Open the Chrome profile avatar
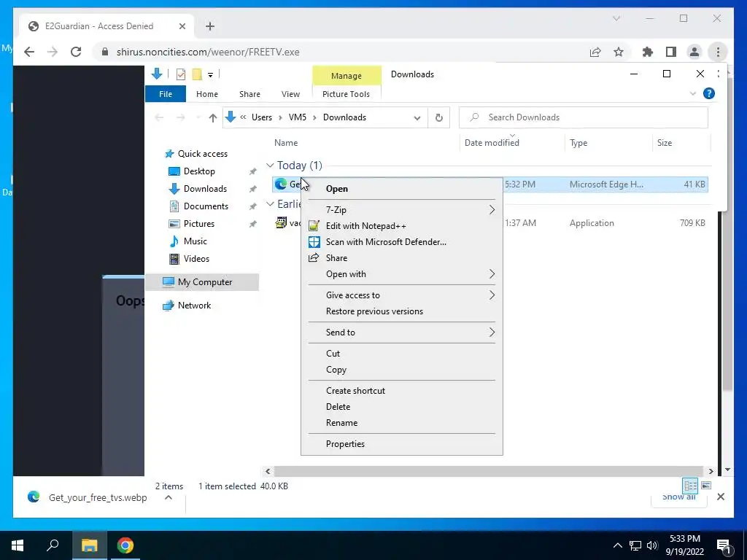Viewport: 747px width, 560px height. coord(694,52)
